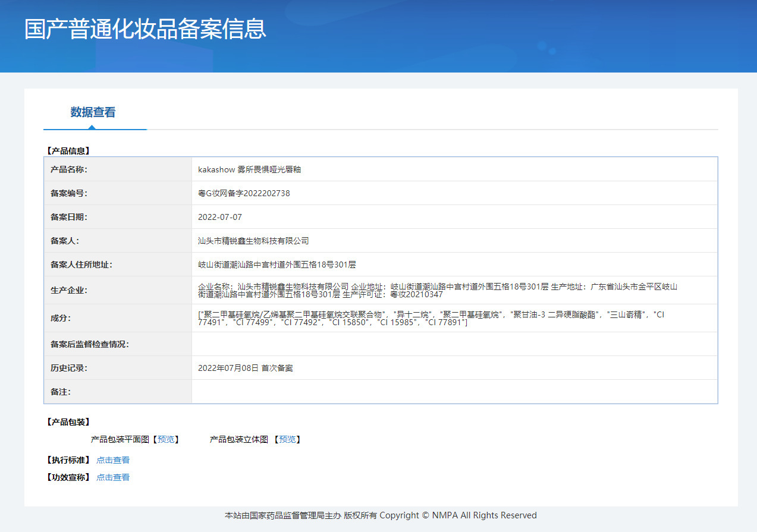The image size is (757, 532).
Task: Click the registrant 汕头市精锐鑫生物科技有限公司 value
Action: click(x=253, y=241)
